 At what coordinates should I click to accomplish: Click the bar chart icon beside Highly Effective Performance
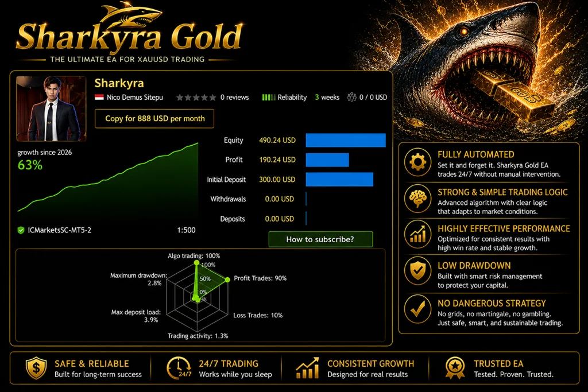click(418, 234)
